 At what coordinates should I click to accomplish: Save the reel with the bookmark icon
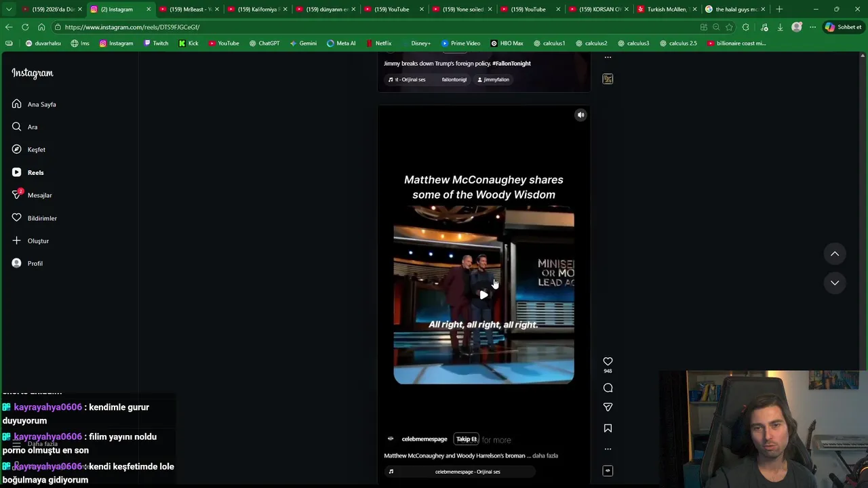tap(608, 428)
